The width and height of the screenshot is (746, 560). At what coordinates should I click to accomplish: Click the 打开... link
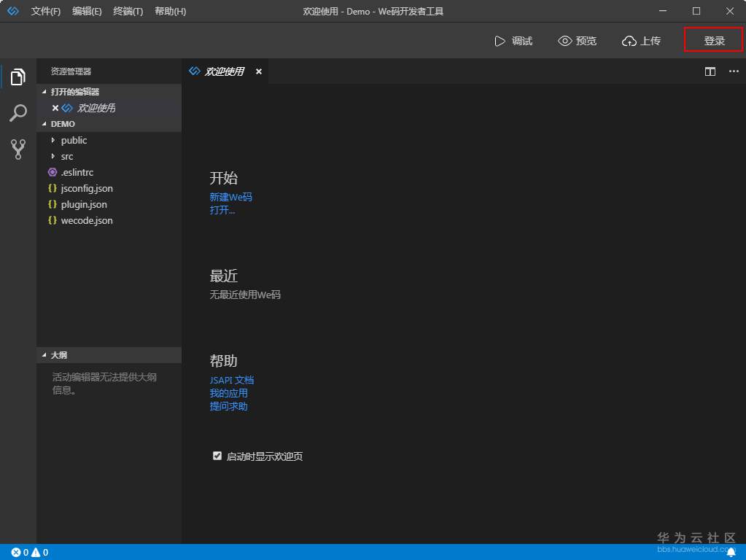222,210
